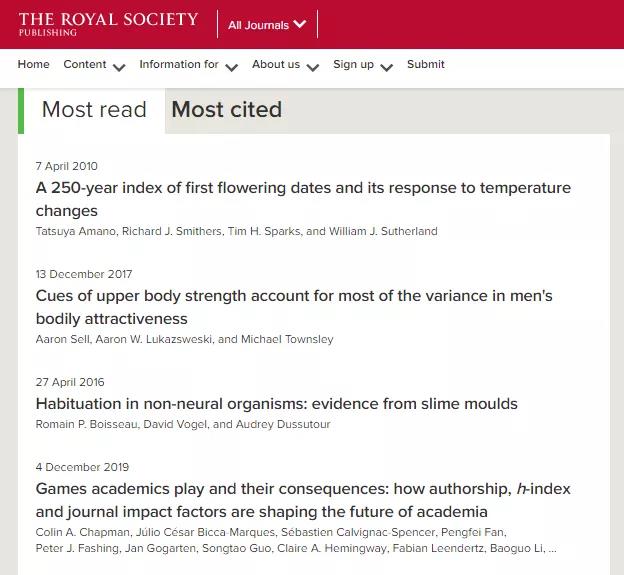
Task: Open the Submit page
Action: 426,65
